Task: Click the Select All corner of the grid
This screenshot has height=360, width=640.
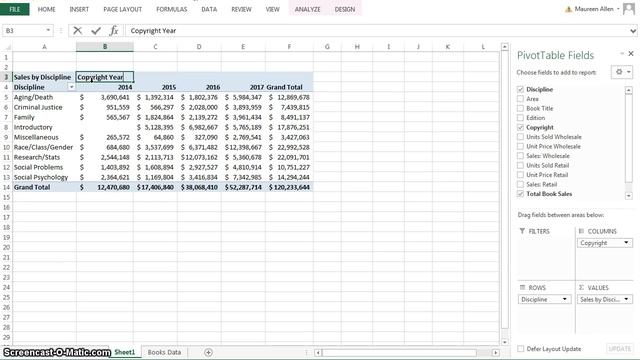Action: coord(7,47)
